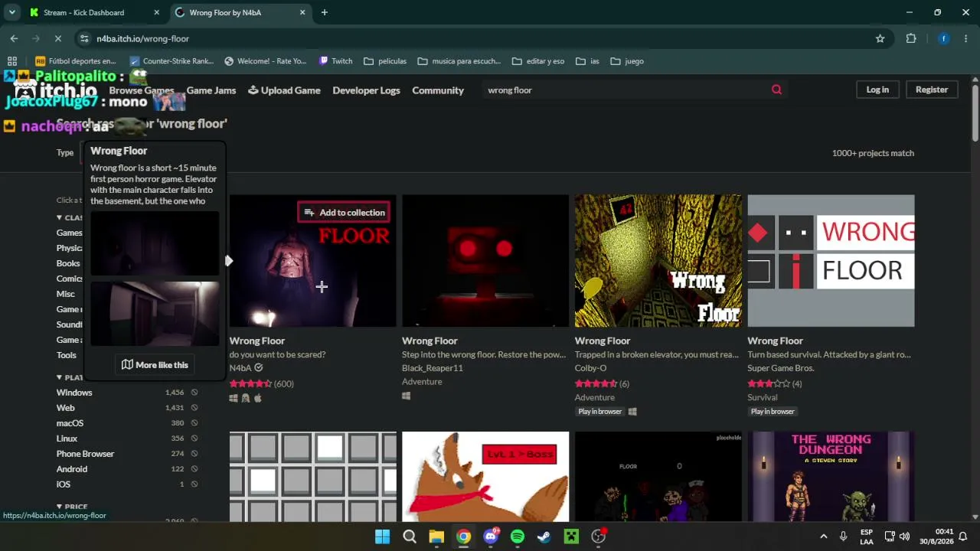Viewport: 980px width, 551px height.
Task: Open the editar y eso bookmarks folder
Action: click(538, 61)
